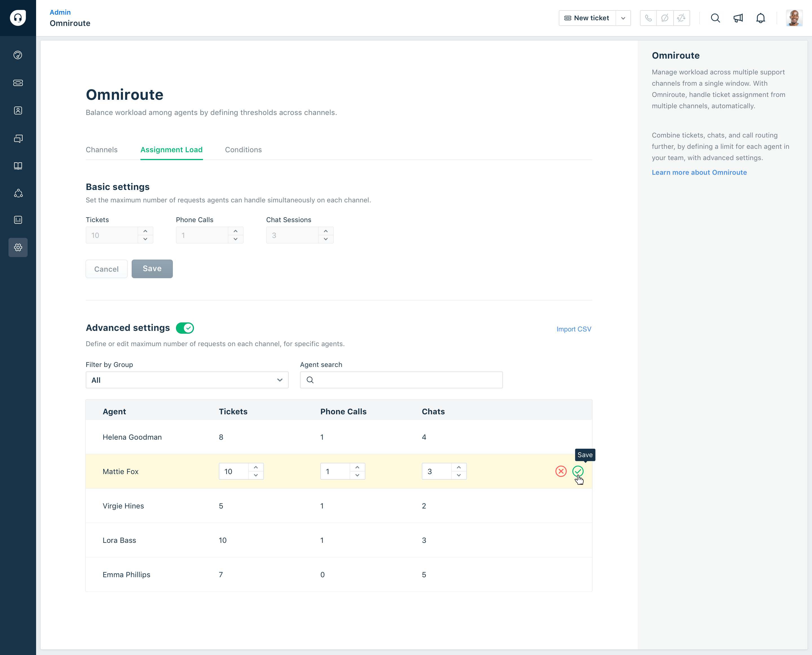
Task: Click the notifications bell icon
Action: point(760,18)
